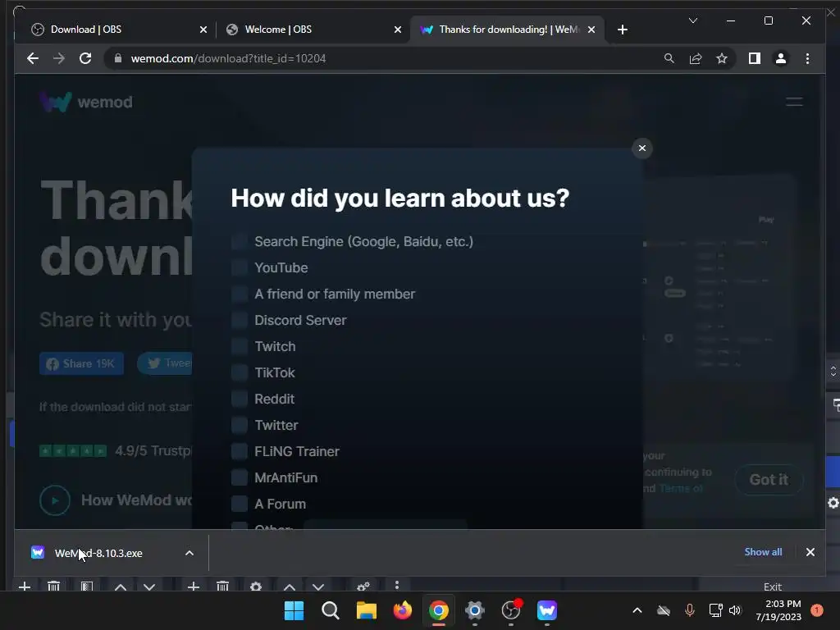Share this page using the share icon
Screen dimensions: 840x630
point(696,58)
